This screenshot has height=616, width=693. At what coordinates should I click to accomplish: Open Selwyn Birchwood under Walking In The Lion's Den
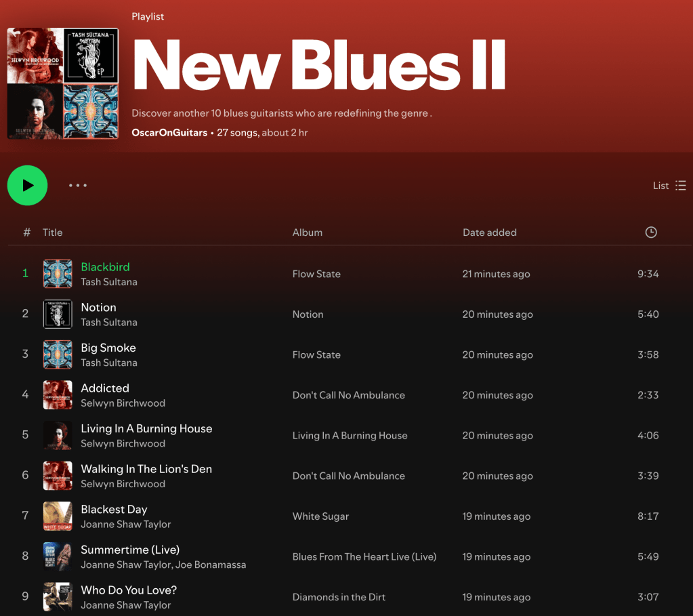(123, 484)
